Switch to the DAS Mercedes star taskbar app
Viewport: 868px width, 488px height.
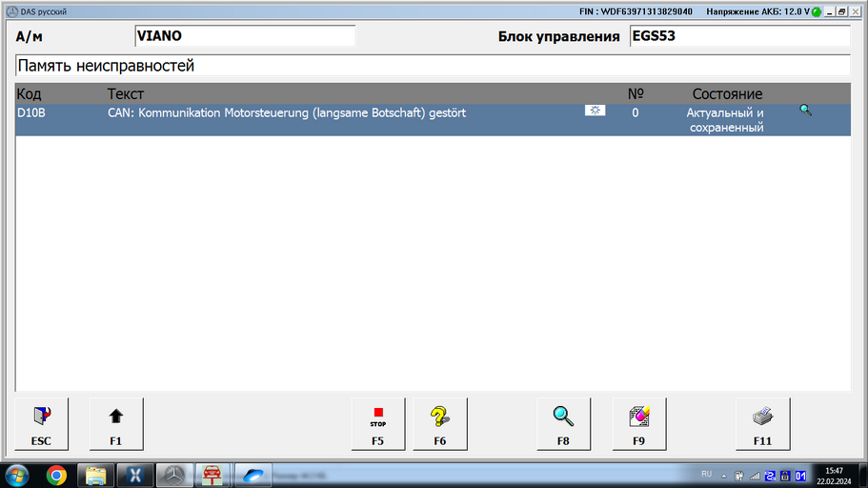pos(175,476)
